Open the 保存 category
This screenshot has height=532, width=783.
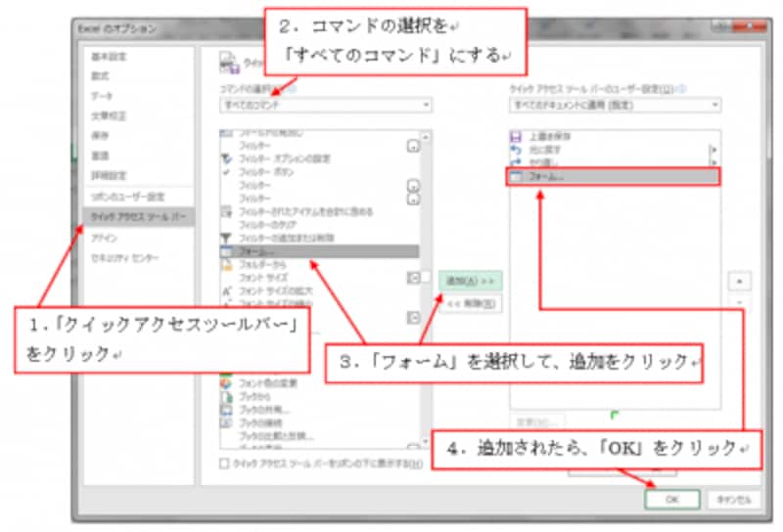[100, 135]
